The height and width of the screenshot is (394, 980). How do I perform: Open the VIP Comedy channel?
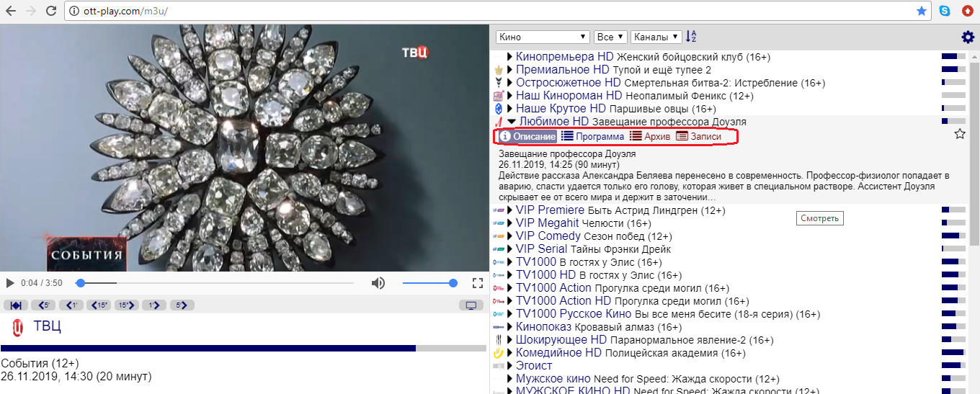click(x=548, y=236)
